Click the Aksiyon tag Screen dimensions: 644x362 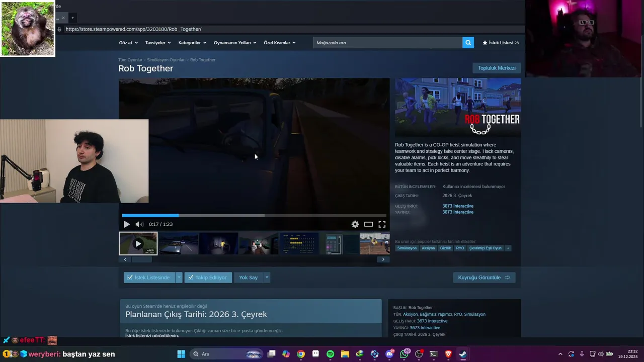point(428,248)
